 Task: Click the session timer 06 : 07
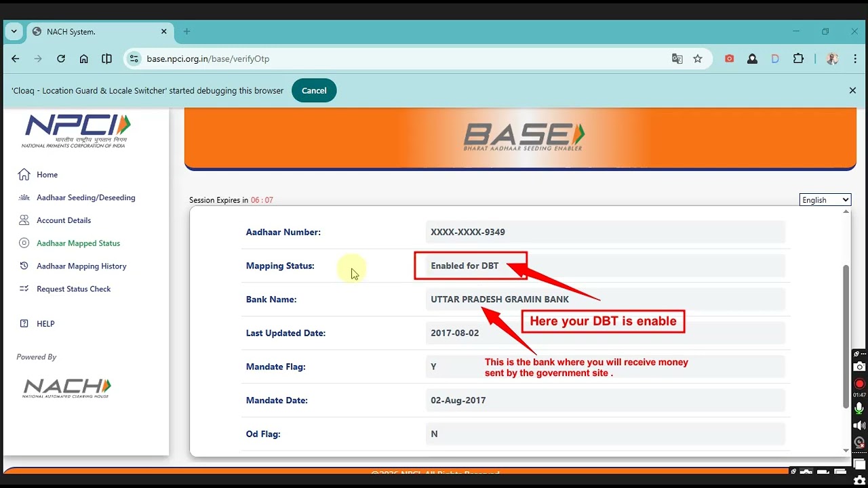(262, 200)
